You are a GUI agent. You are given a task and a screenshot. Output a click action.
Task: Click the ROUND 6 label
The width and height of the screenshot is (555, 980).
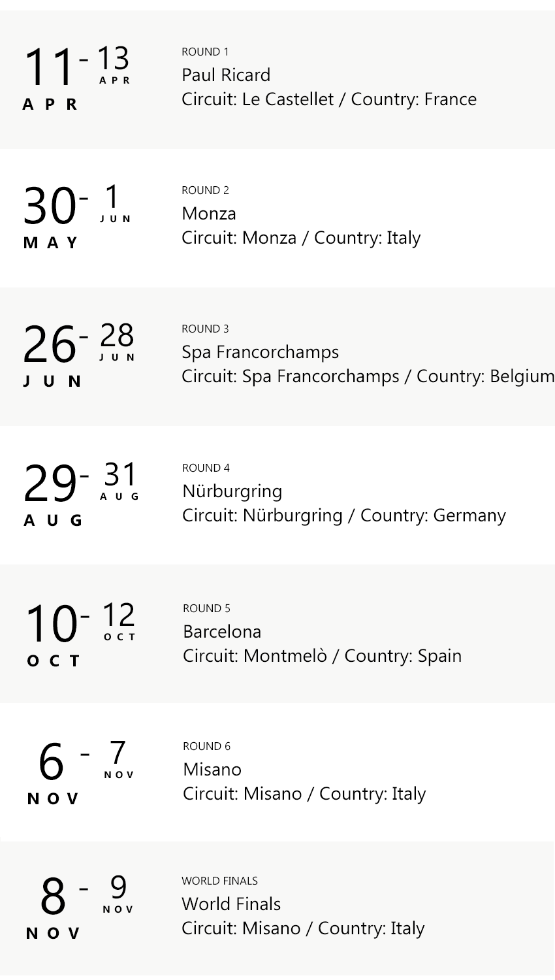206,747
